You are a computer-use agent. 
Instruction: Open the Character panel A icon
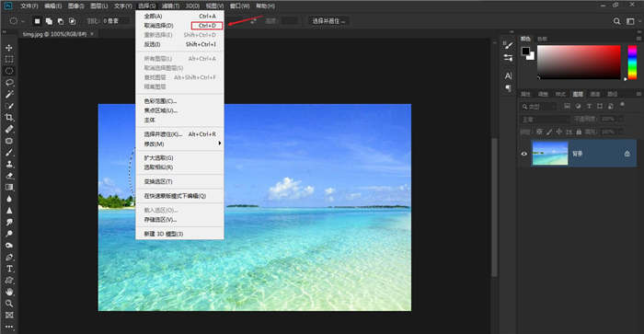(x=509, y=76)
